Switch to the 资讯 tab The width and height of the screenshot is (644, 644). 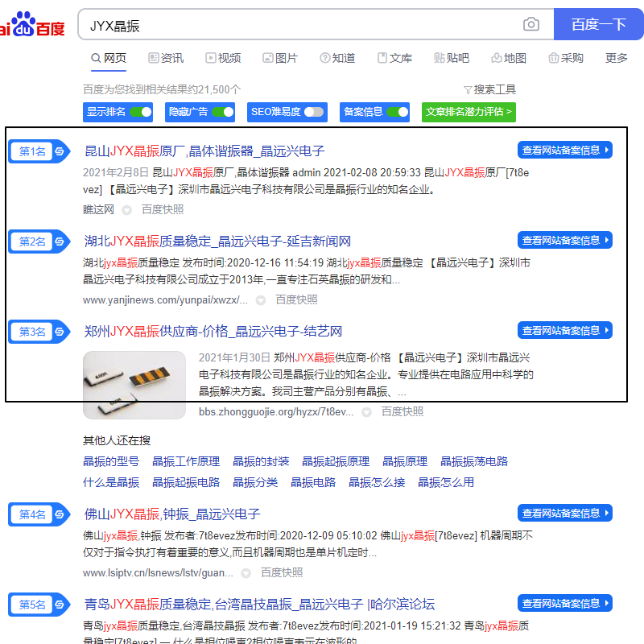[166, 58]
